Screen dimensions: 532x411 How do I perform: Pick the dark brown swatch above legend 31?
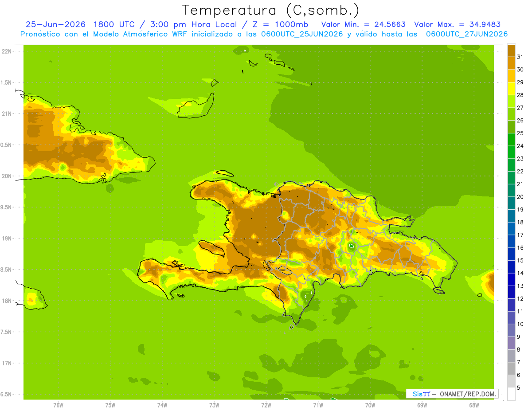[511, 51]
